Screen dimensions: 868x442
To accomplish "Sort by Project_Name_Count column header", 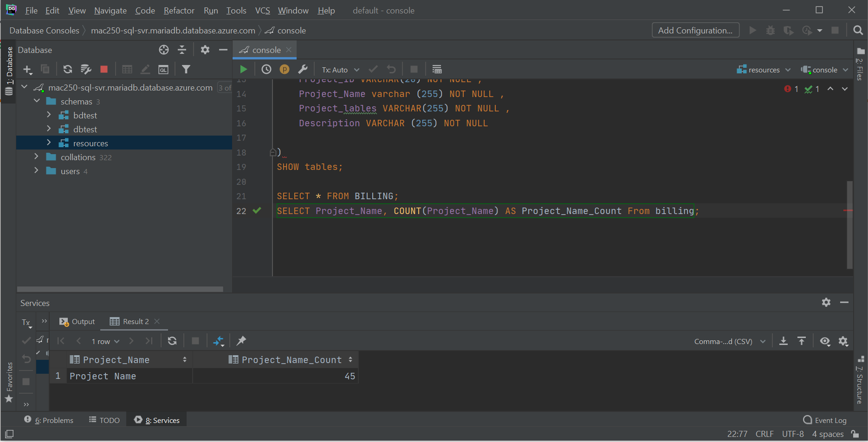I will click(x=291, y=360).
